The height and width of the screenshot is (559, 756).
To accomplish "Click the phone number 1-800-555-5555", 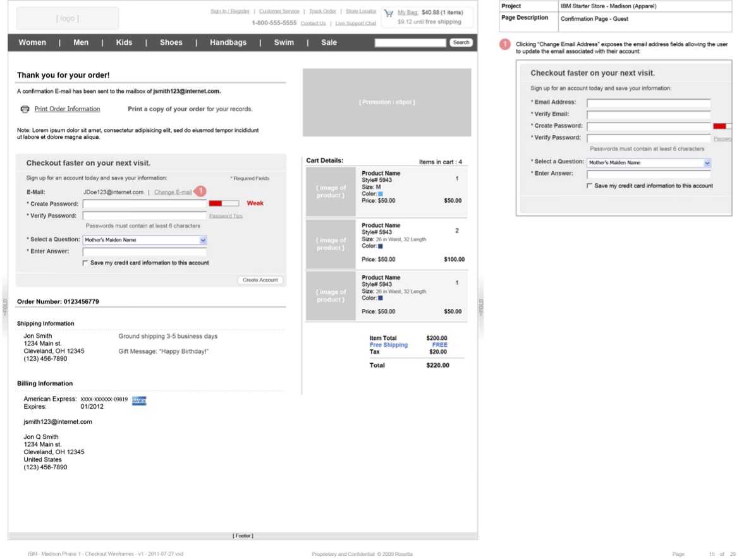I will pos(274,23).
